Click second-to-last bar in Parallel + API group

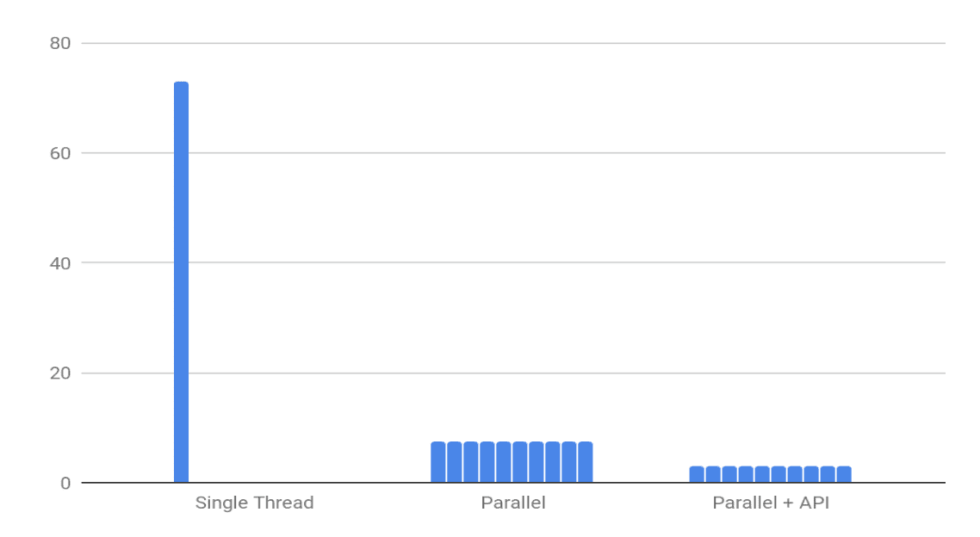coord(828,474)
